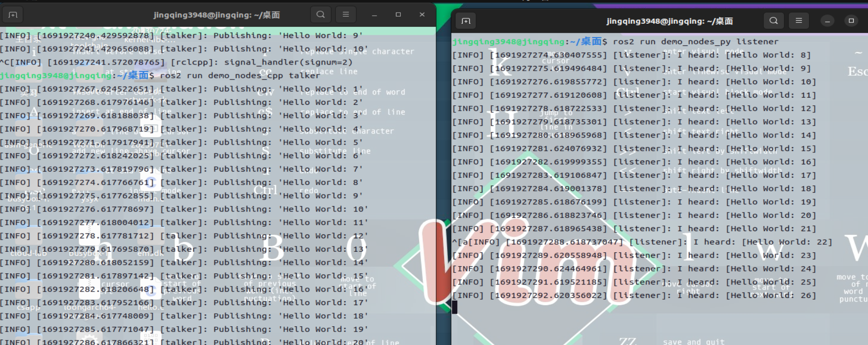Click listener line I heard Hello World: 26

point(634,295)
